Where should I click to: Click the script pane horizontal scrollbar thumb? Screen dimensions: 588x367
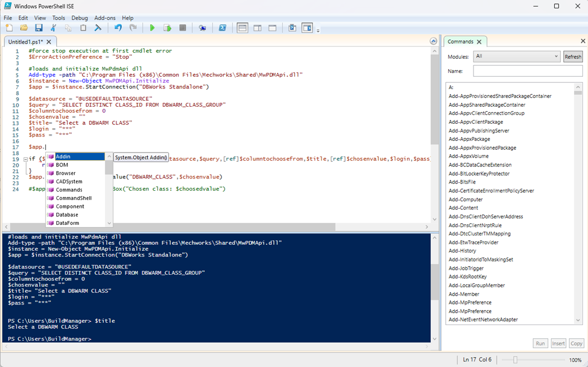[173, 227]
